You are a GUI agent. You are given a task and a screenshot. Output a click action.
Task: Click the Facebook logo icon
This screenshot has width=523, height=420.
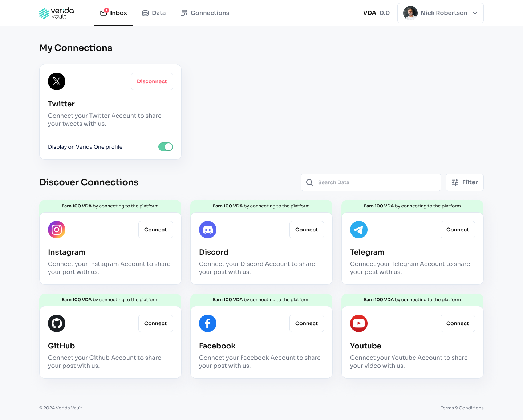coord(208,323)
